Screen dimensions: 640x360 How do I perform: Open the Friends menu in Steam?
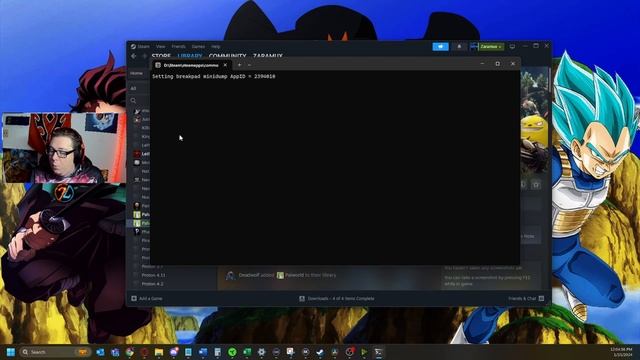(178, 47)
